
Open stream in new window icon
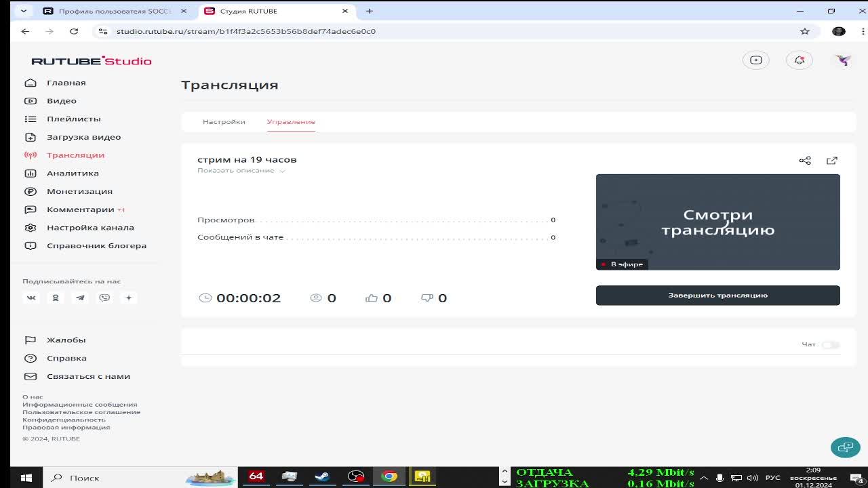click(x=832, y=161)
